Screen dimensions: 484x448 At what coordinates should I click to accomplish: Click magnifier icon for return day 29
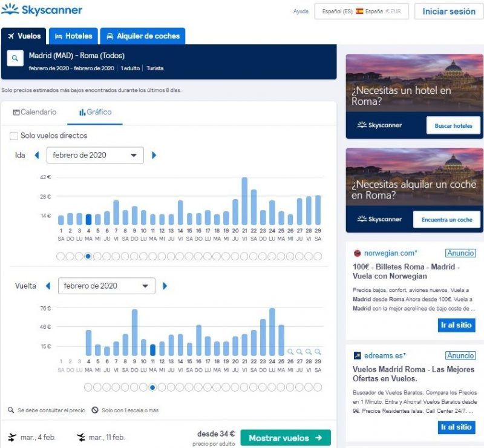[x=318, y=351]
